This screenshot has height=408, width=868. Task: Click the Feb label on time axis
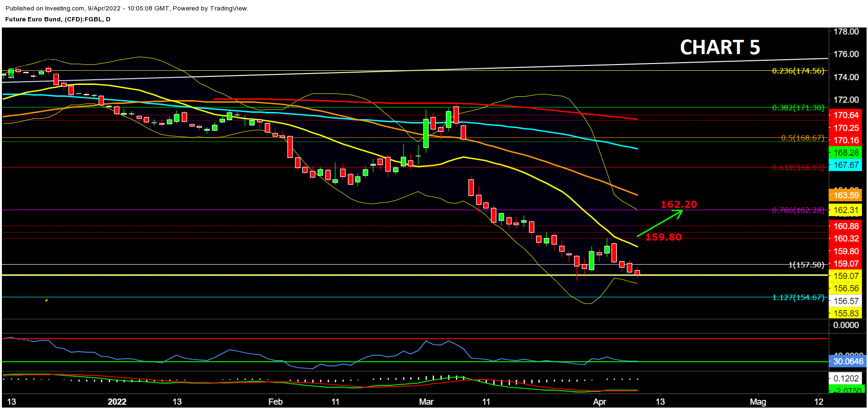pyautogui.click(x=275, y=402)
